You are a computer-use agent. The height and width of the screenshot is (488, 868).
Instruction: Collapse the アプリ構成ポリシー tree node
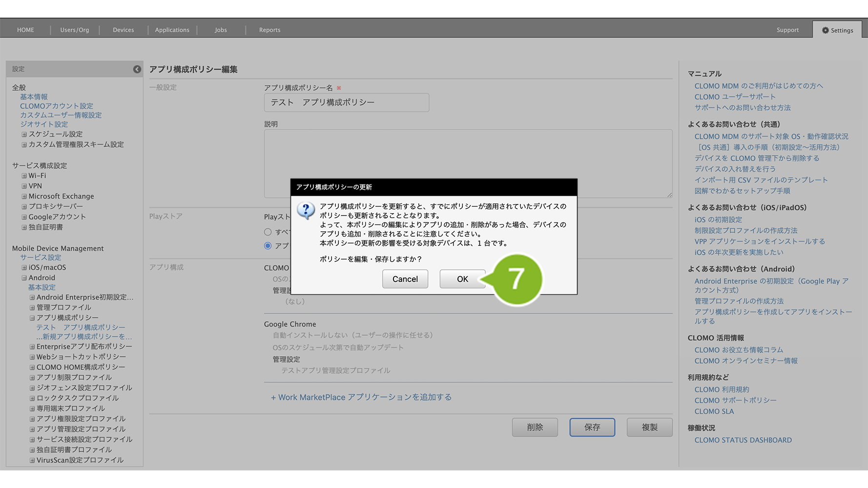coord(32,318)
